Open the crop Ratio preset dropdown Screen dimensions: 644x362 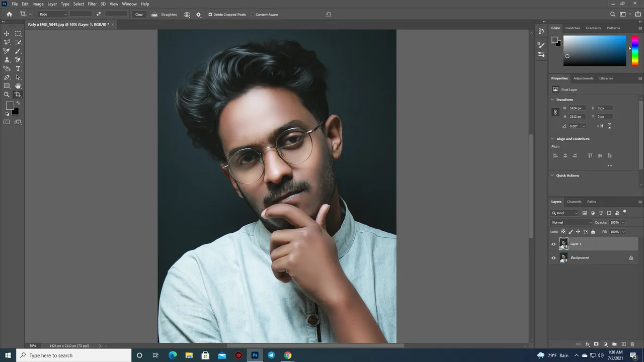coord(52,15)
